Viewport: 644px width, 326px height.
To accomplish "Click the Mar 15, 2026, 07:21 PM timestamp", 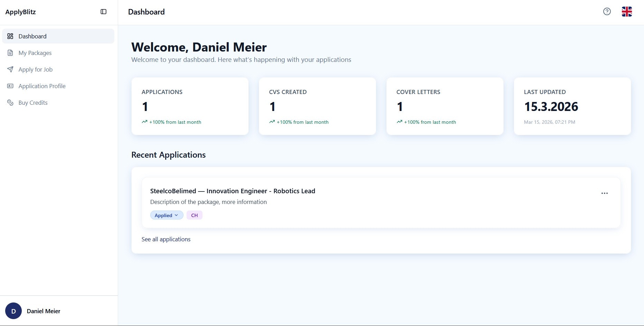I will [x=549, y=122].
